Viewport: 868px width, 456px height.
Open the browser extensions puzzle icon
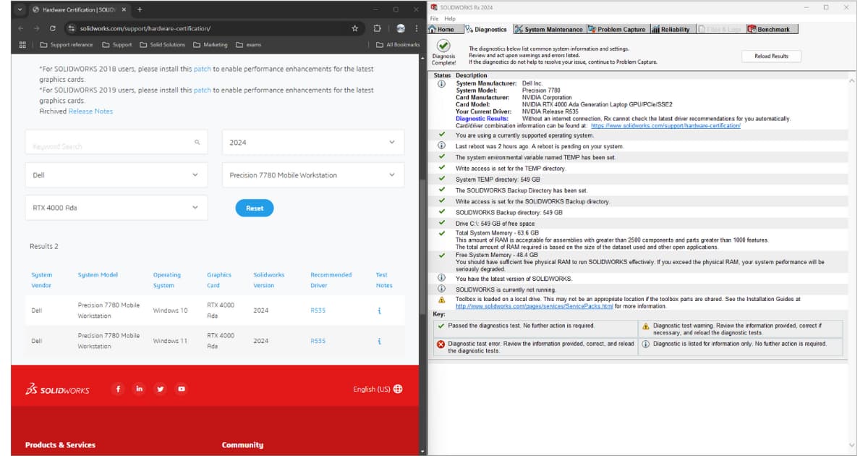(x=378, y=28)
